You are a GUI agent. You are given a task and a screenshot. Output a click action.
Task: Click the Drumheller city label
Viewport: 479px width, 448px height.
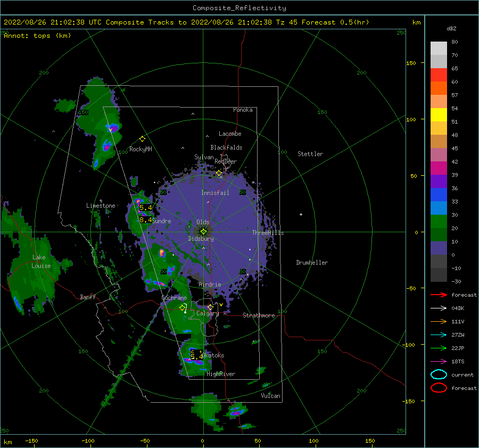pyautogui.click(x=312, y=263)
